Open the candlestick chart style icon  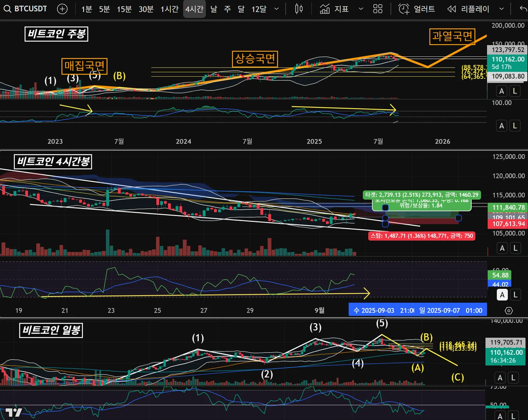point(299,9)
